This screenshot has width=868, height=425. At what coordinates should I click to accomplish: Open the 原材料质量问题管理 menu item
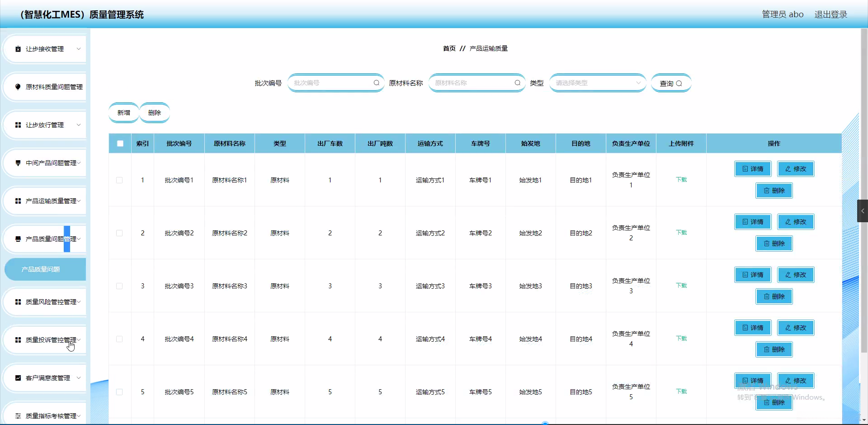45,87
